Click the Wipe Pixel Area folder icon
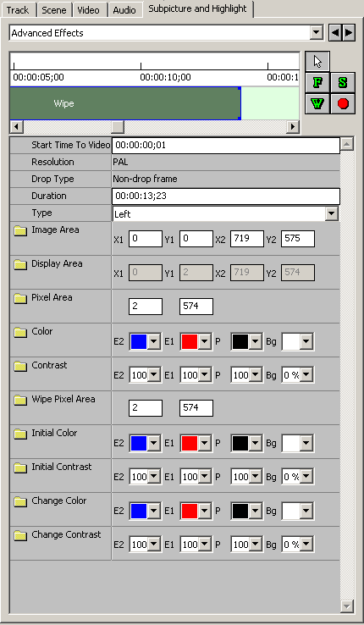The width and height of the screenshot is (364, 625). click(x=20, y=401)
